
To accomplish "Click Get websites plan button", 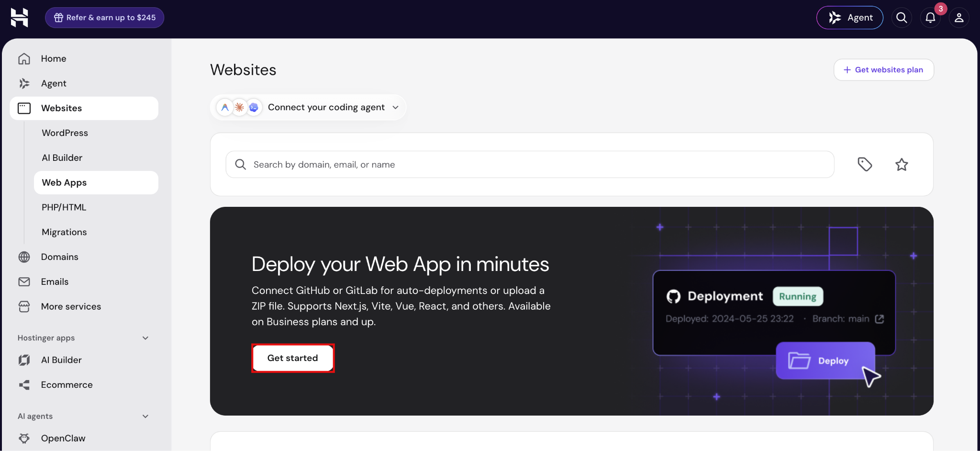I will tap(883, 70).
